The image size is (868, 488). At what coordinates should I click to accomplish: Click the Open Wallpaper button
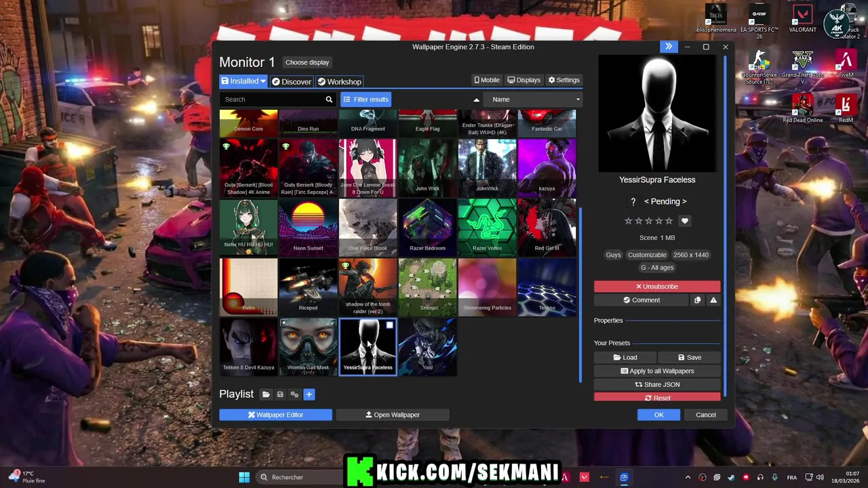tap(393, 415)
